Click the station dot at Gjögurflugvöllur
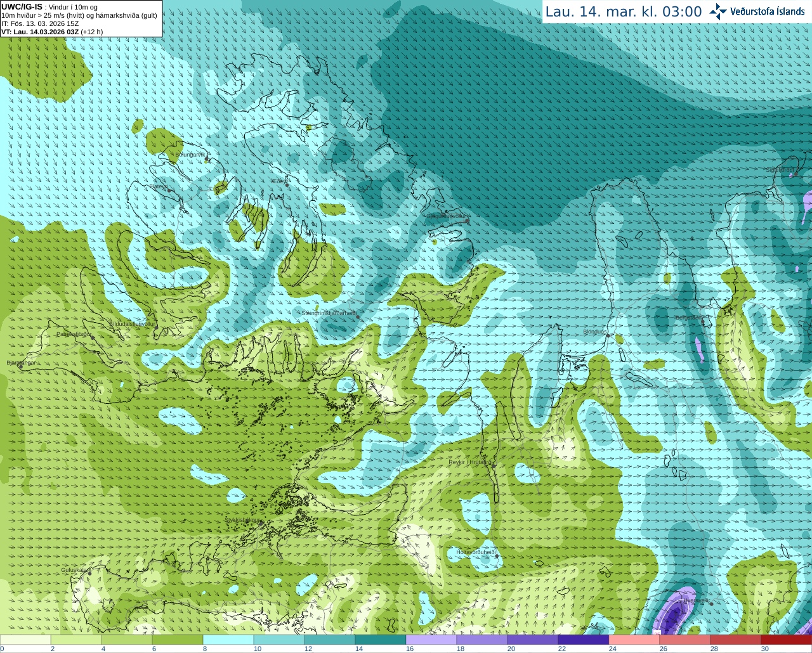The image size is (812, 653). point(468,220)
